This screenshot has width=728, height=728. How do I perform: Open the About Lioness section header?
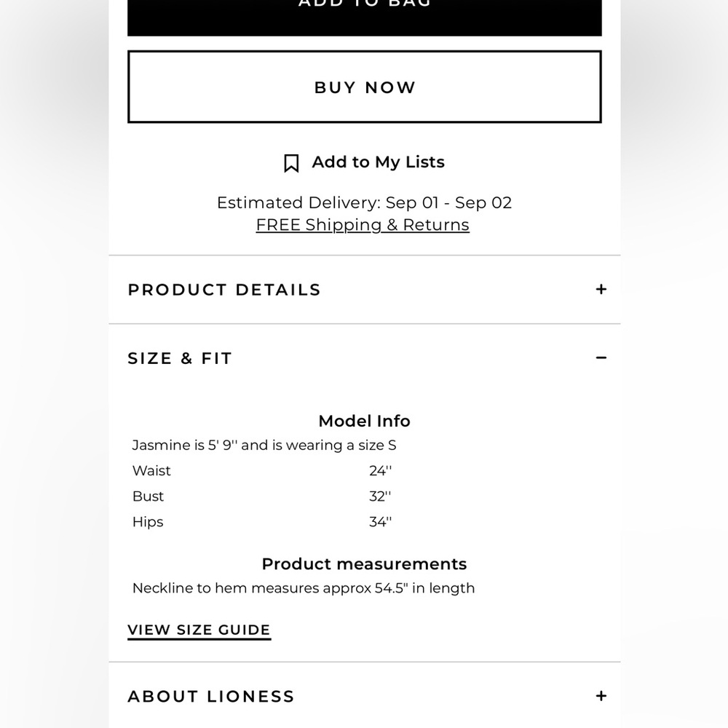(365, 696)
